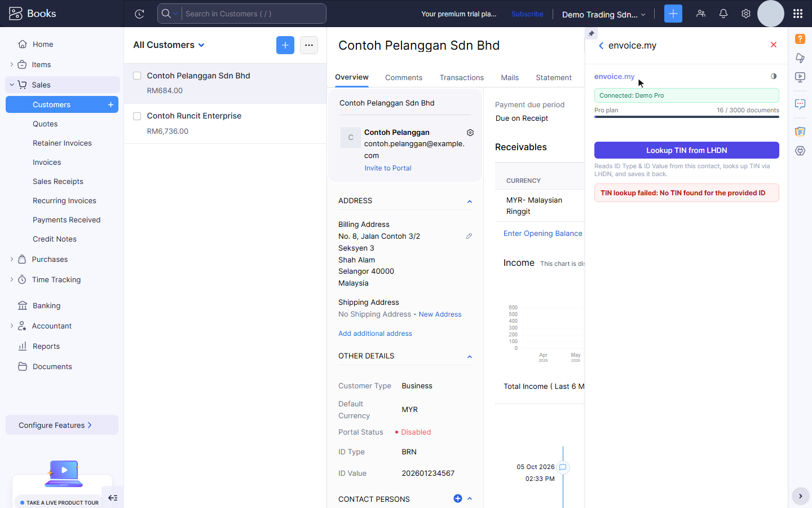
Task: Open the notifications bell
Action: [723, 14]
